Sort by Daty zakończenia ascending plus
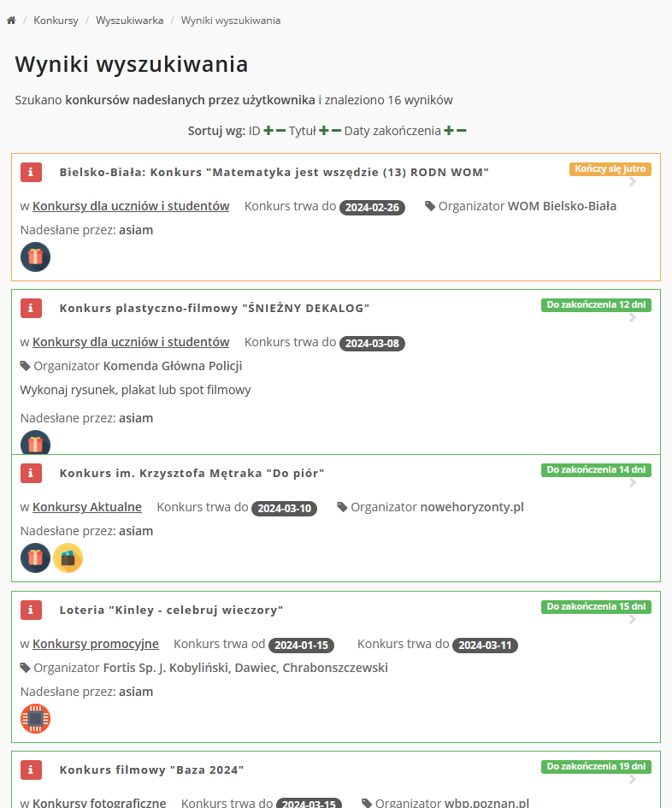This screenshot has width=672, height=808. click(449, 131)
